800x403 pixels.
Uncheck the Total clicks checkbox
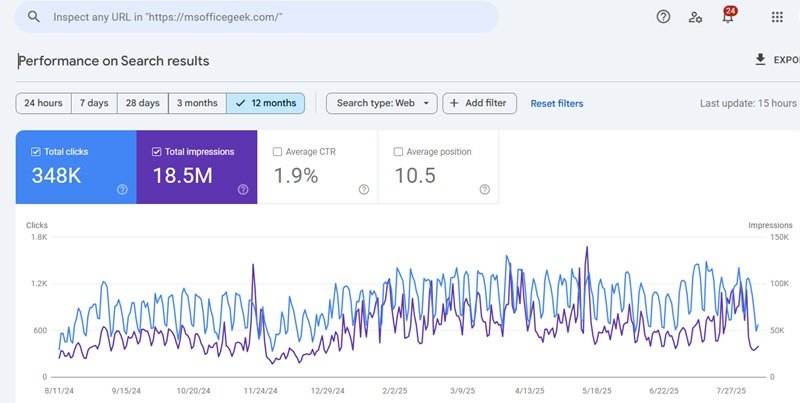(x=36, y=152)
